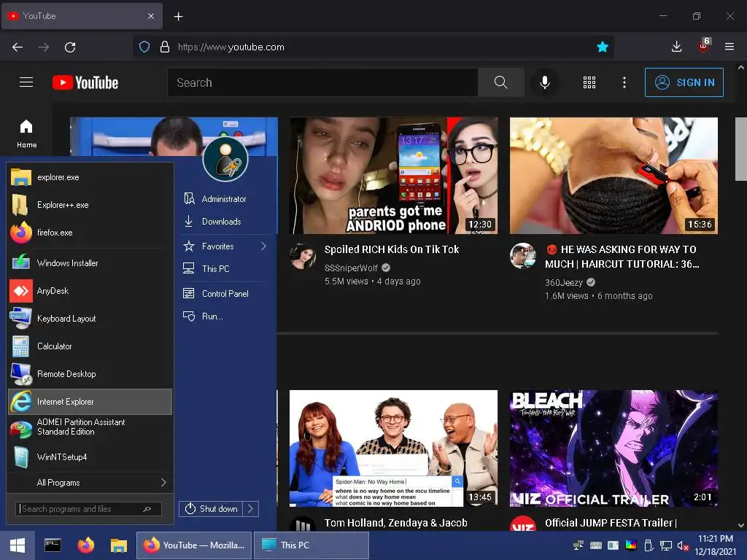Go to Home in YouTube sidebar

tap(26, 134)
